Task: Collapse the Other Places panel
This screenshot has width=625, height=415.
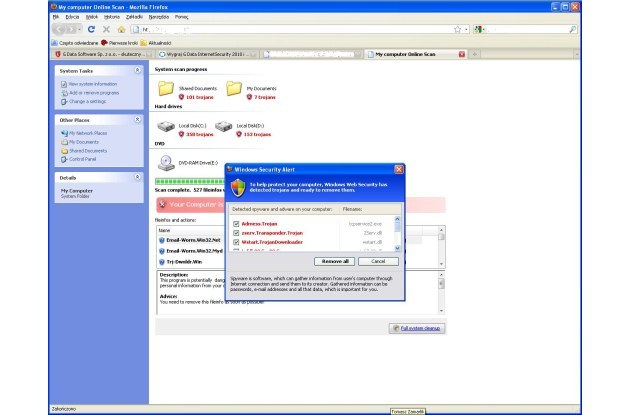Action: 138,120
